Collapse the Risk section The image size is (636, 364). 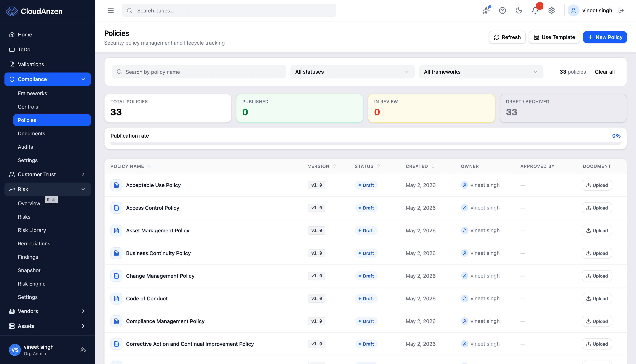pyautogui.click(x=47, y=189)
